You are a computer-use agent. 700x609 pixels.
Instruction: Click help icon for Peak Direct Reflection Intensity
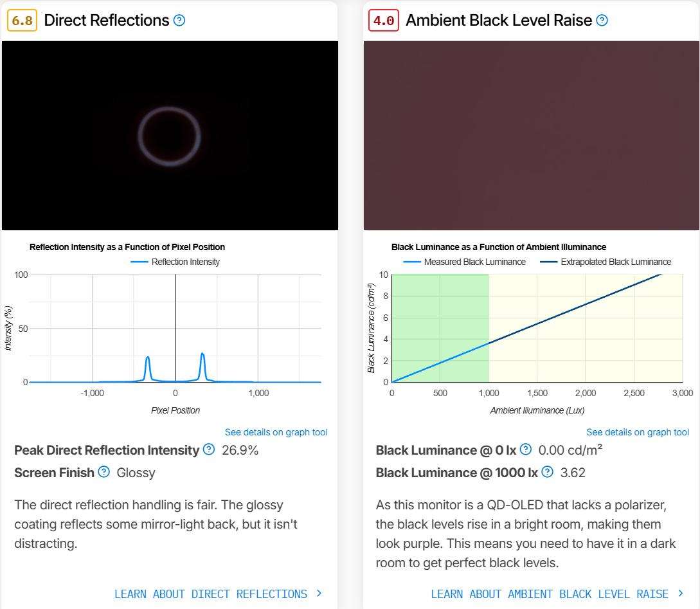point(208,449)
